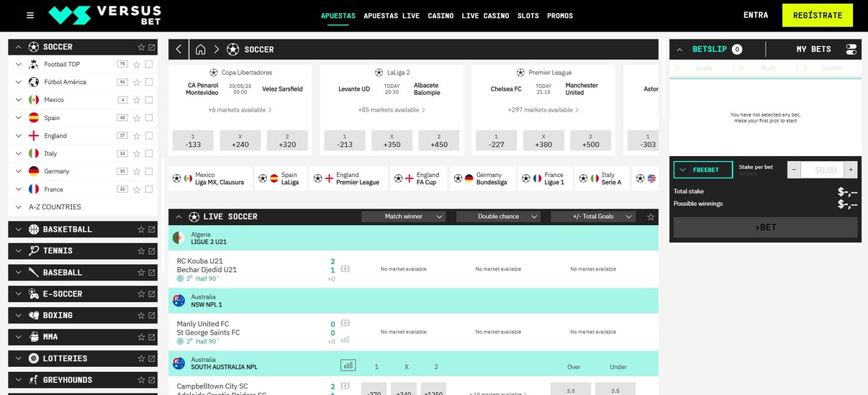The height and width of the screenshot is (395, 868).
Task: Open the Promos menu
Action: [560, 16]
